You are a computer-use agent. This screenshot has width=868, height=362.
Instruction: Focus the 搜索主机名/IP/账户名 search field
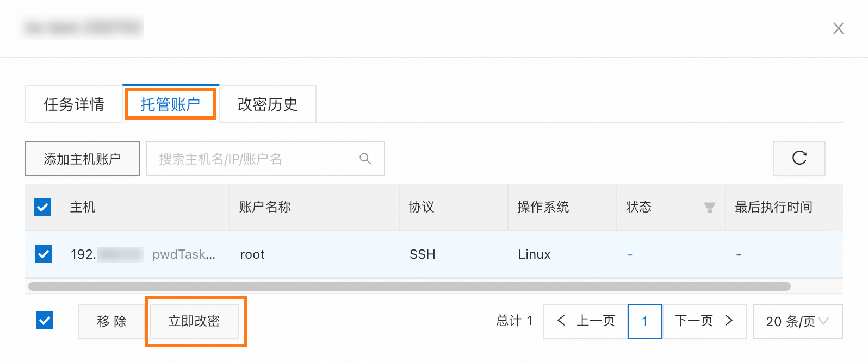tap(265, 159)
